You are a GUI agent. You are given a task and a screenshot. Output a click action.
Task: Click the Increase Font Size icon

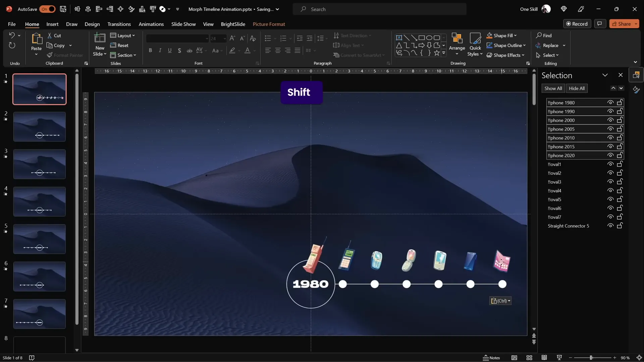pos(232,38)
